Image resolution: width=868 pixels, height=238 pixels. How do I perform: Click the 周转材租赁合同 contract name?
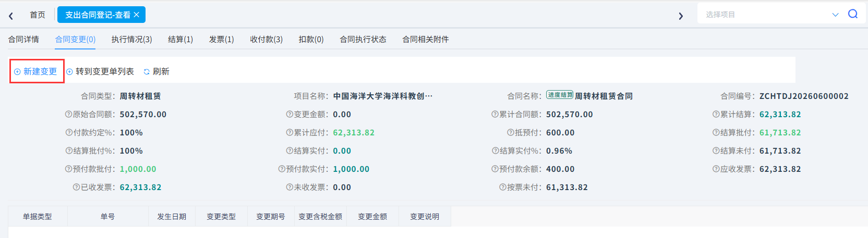coord(604,96)
